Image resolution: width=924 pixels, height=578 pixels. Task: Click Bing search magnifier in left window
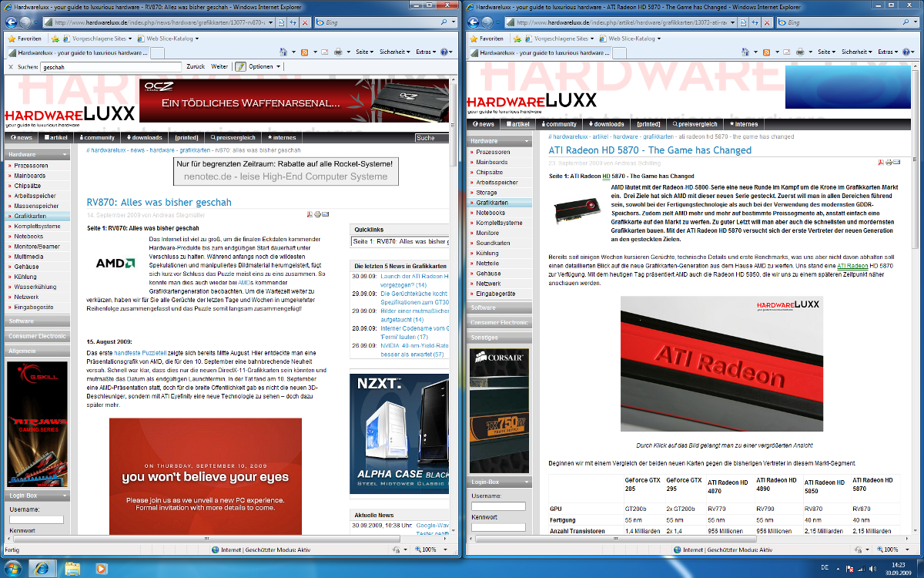click(x=444, y=23)
